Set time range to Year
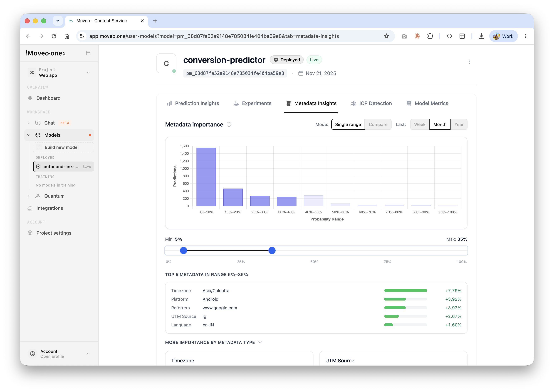Screen dimensions: 554x392 tap(459, 124)
